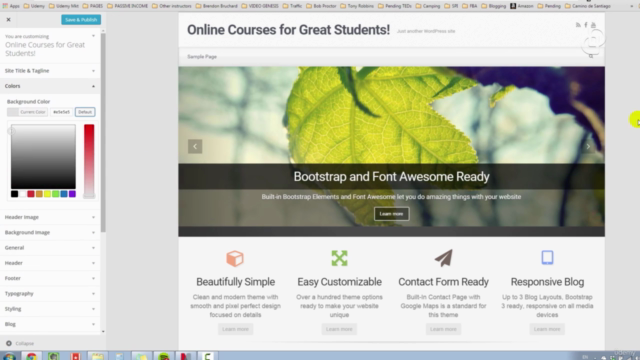Screen dimensions: 640x360
Task: Select the green palette swatch
Action: 56,194
